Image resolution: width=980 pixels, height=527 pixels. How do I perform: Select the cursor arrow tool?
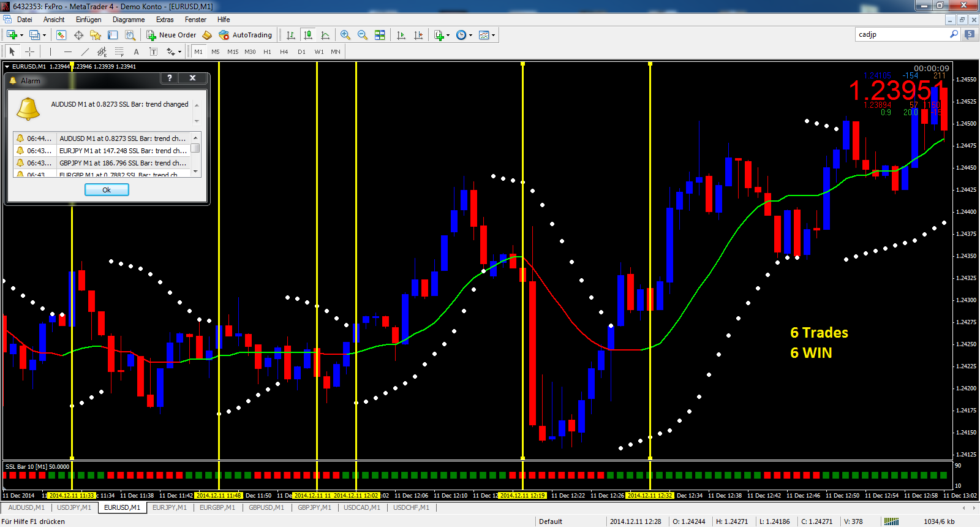(12, 51)
